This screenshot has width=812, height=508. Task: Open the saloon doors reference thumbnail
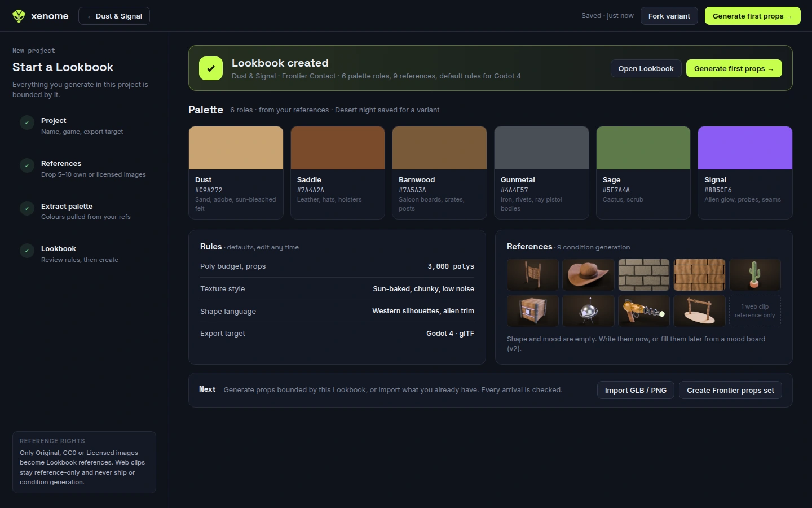(x=533, y=275)
